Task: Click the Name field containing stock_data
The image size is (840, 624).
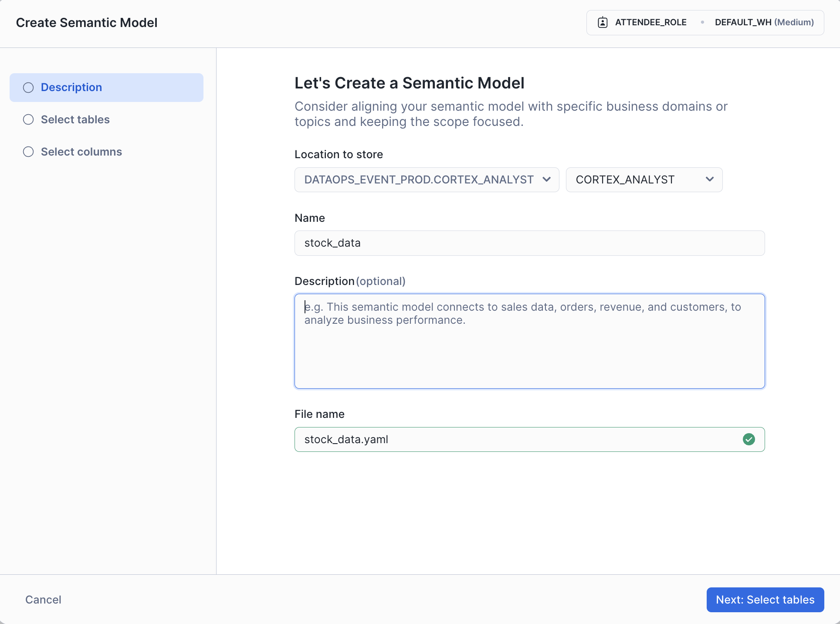Action: (529, 243)
